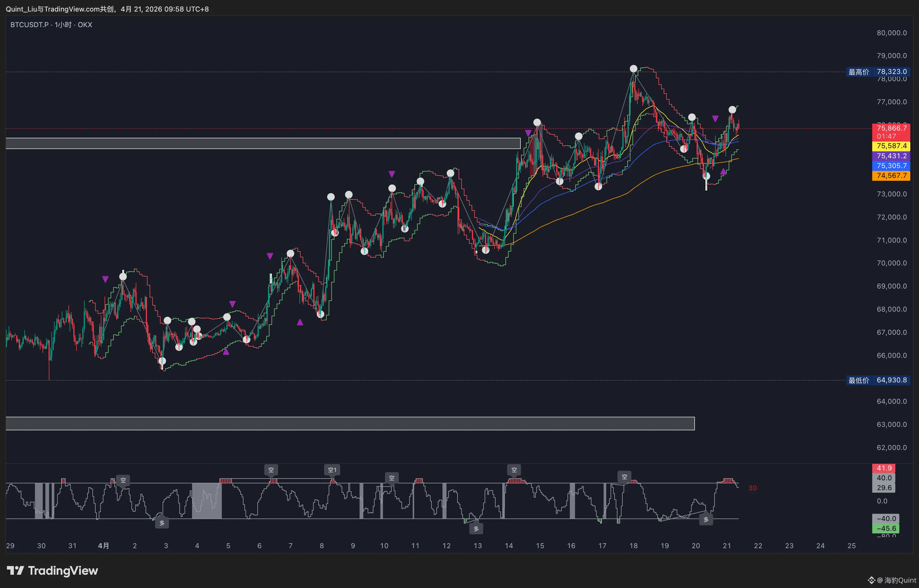
Task: Click the white pivot circle at the 78,323 peak
Action: click(633, 69)
